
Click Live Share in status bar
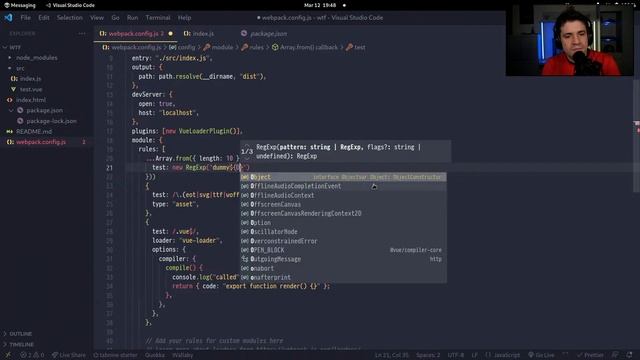tap(69, 355)
